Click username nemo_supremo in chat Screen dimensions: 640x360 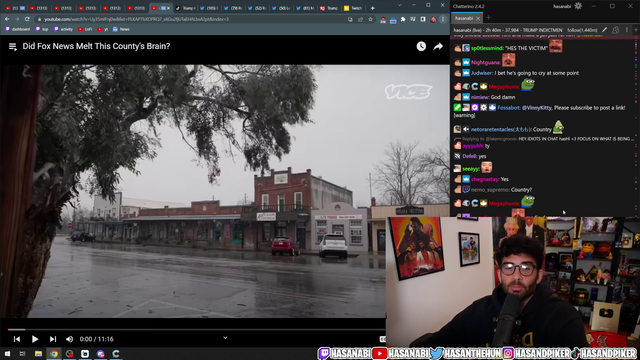(x=490, y=190)
